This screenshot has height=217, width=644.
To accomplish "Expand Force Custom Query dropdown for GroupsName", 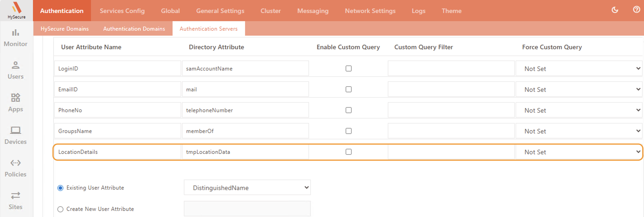I will [x=578, y=131].
